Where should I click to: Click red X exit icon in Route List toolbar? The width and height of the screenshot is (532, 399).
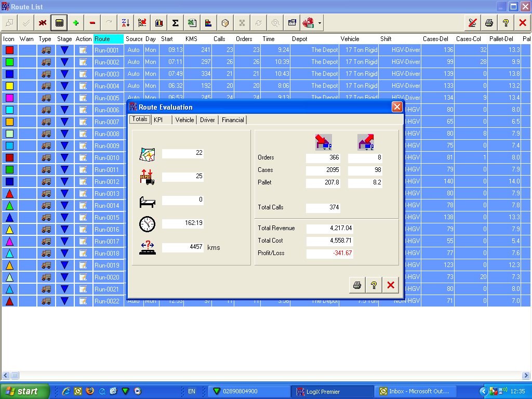click(x=523, y=23)
